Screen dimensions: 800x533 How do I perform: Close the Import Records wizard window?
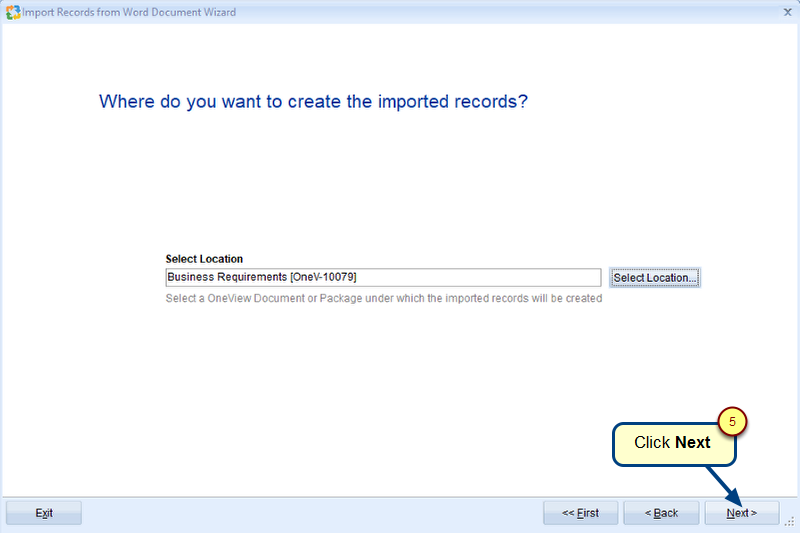coord(781,12)
